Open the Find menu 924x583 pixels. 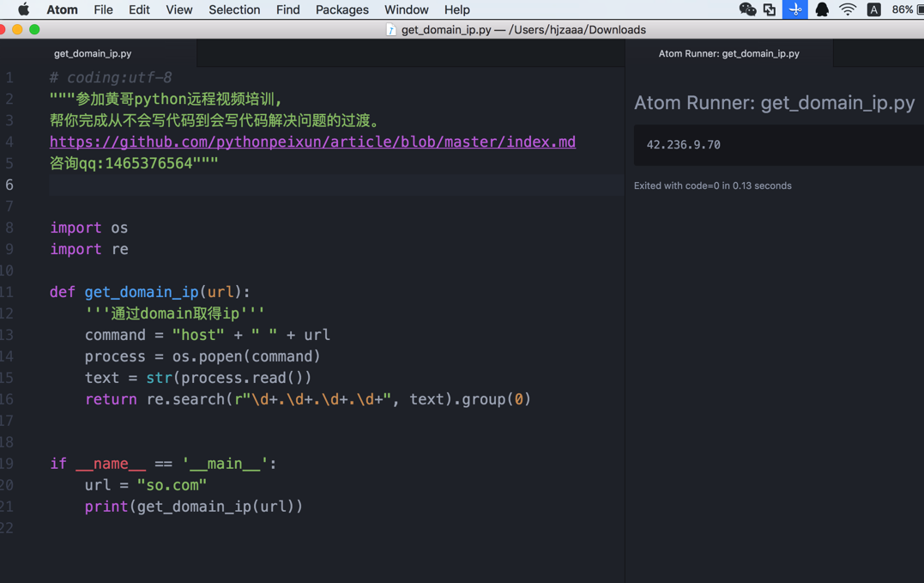tap(287, 9)
